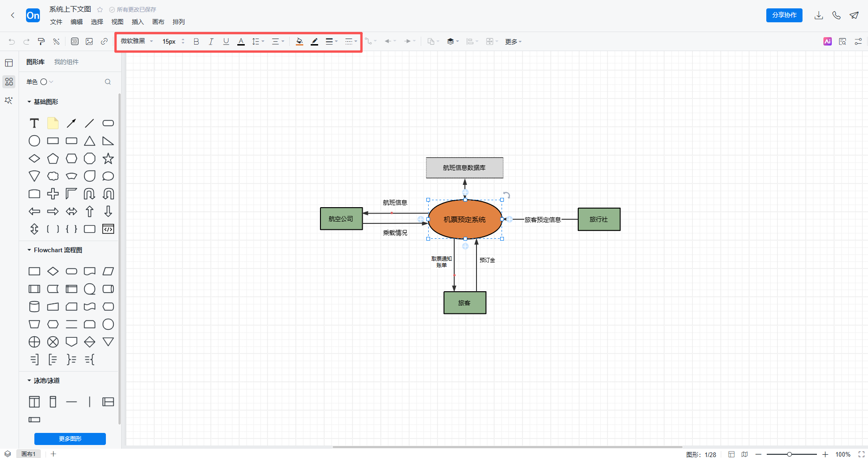Collapse the 基础图形 section
The image size is (868, 458).
coord(29,102)
